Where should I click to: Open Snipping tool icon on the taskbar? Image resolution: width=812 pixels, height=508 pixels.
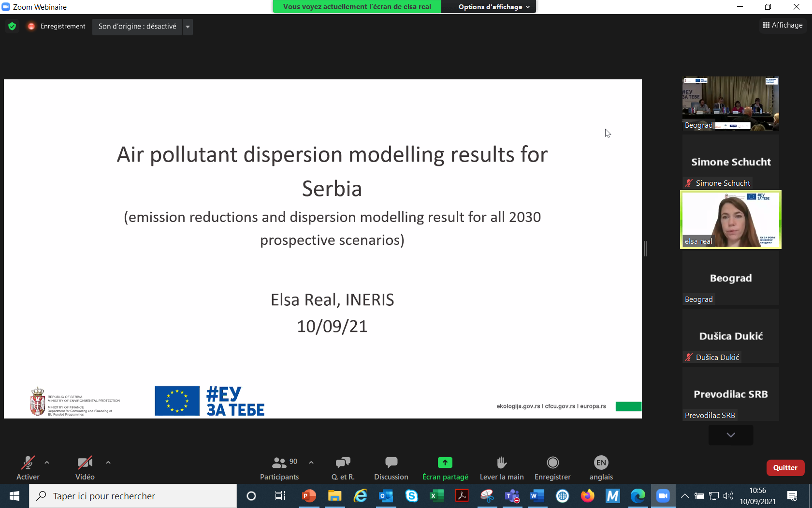(487, 496)
